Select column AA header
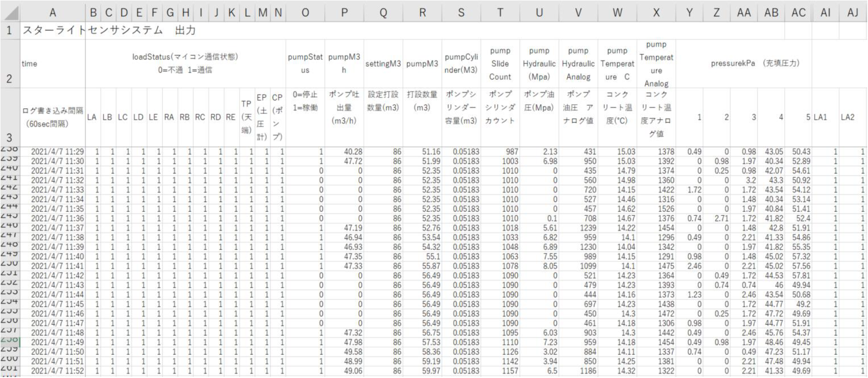 [744, 13]
